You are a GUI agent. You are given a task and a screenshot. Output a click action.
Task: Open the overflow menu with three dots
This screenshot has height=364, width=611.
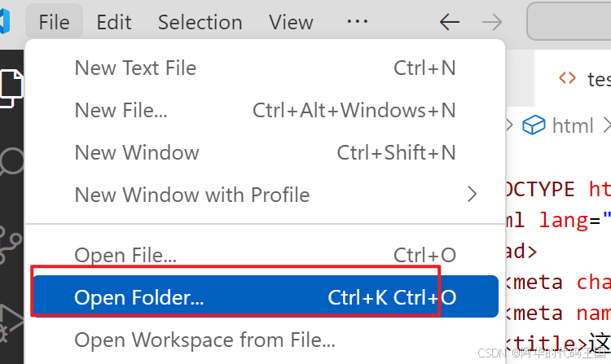click(357, 22)
